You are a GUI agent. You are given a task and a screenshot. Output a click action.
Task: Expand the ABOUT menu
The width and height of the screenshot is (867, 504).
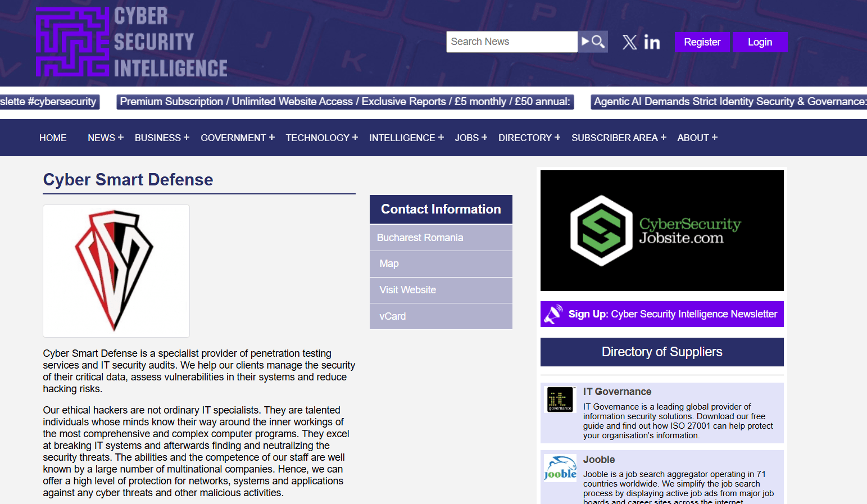click(697, 138)
